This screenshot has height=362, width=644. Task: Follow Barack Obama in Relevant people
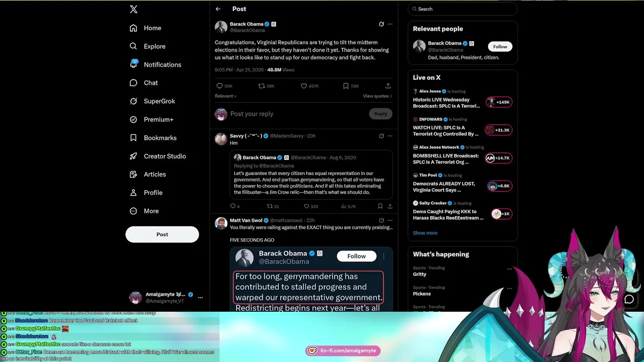(500, 47)
